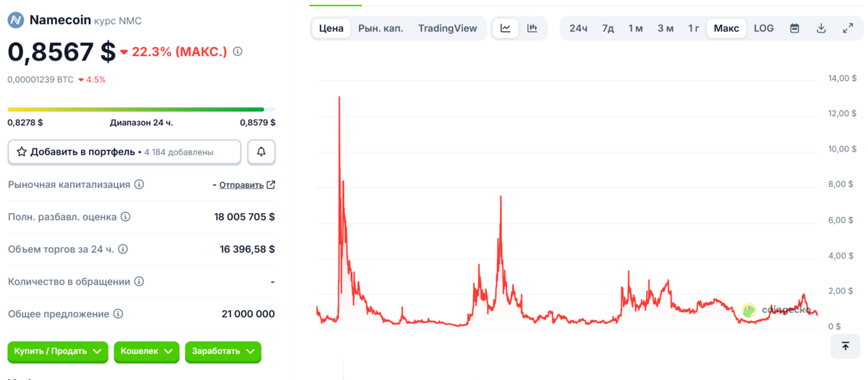
Task: Click the star icon in Добавить в портфель
Action: tap(22, 152)
